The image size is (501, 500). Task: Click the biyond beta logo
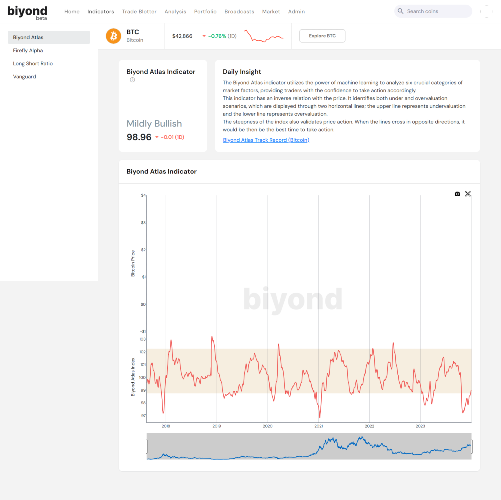27,13
